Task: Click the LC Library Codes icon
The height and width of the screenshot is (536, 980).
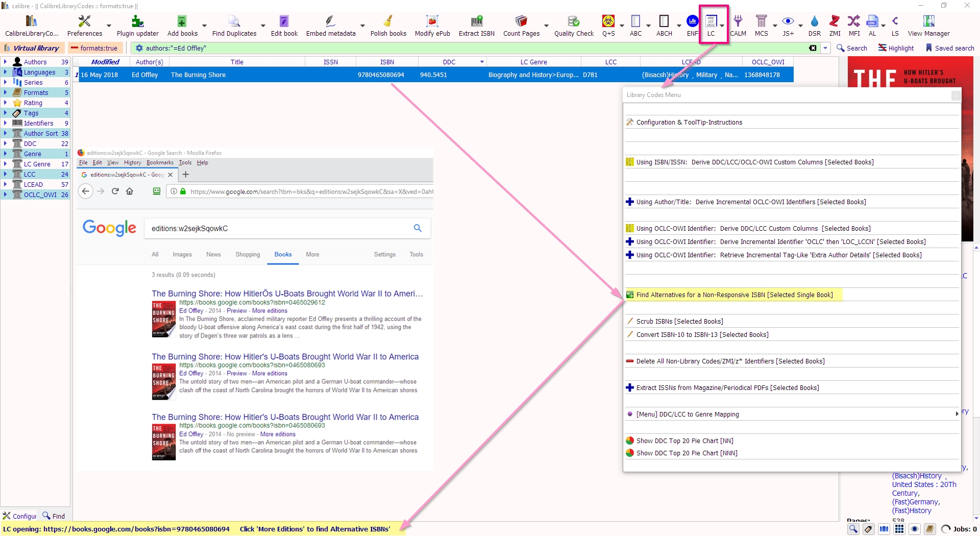Action: [711, 26]
